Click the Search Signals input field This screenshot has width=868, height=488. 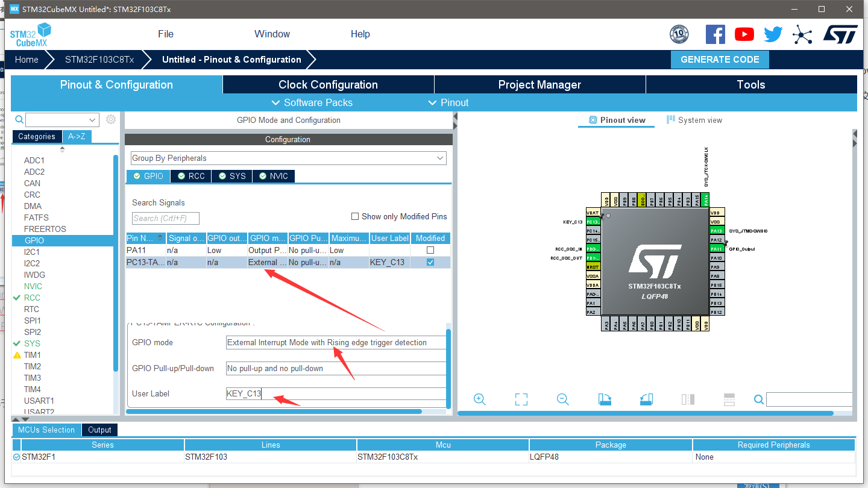click(166, 218)
